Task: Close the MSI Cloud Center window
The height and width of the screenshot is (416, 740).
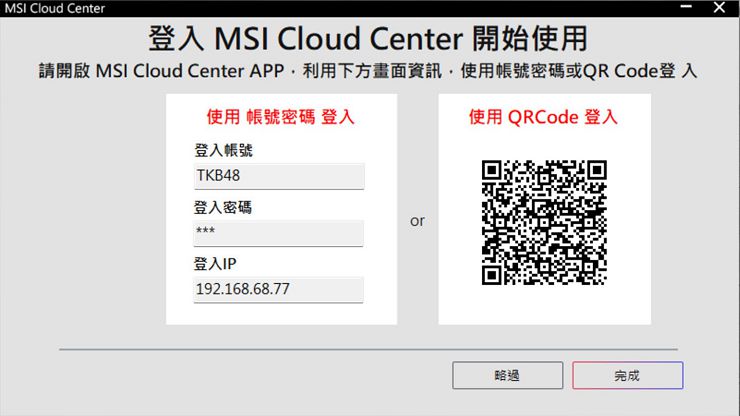Action: point(719,7)
